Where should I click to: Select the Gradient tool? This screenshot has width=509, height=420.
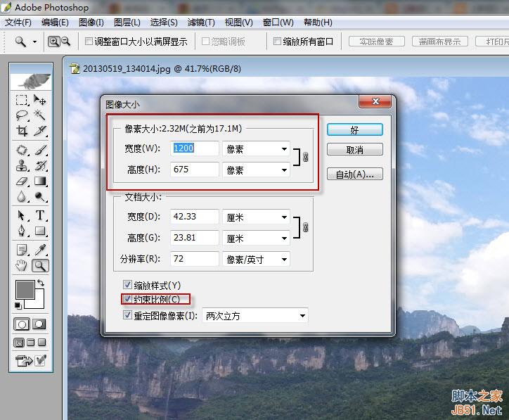pyautogui.click(x=40, y=182)
